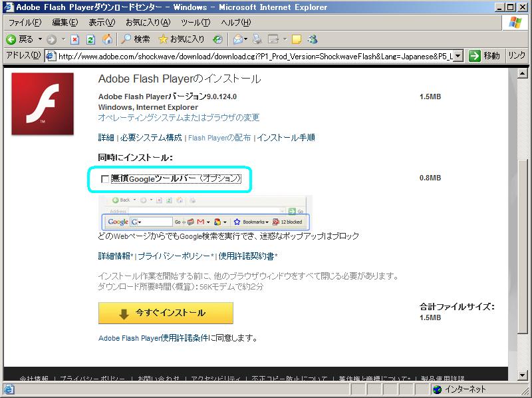Open the 詳細情報 link for Google Toolbar
The height and width of the screenshot is (398, 532).
(x=114, y=256)
